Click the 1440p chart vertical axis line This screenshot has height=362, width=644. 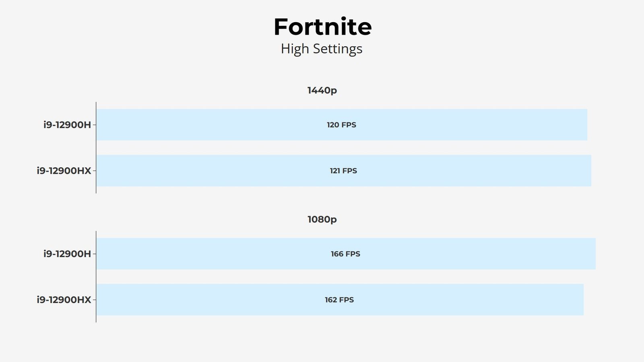click(x=96, y=148)
